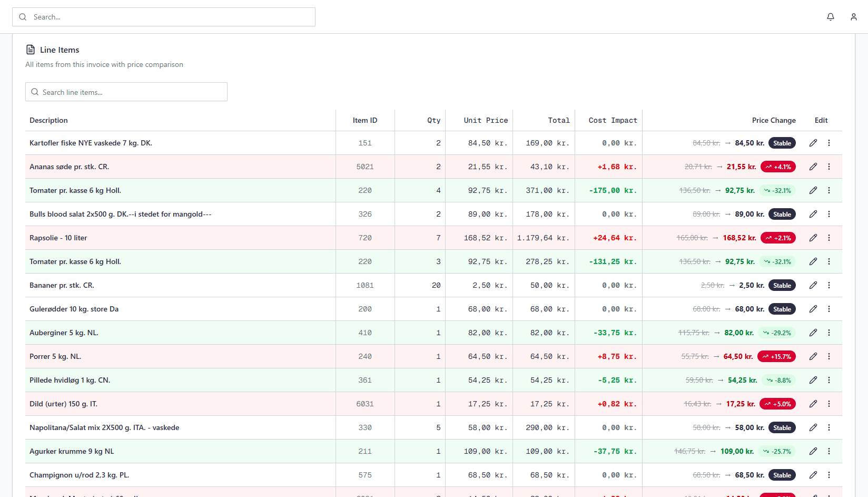868x497 pixels.
Task: Edit the Ananas søde pr. stk. row
Action: (813, 167)
